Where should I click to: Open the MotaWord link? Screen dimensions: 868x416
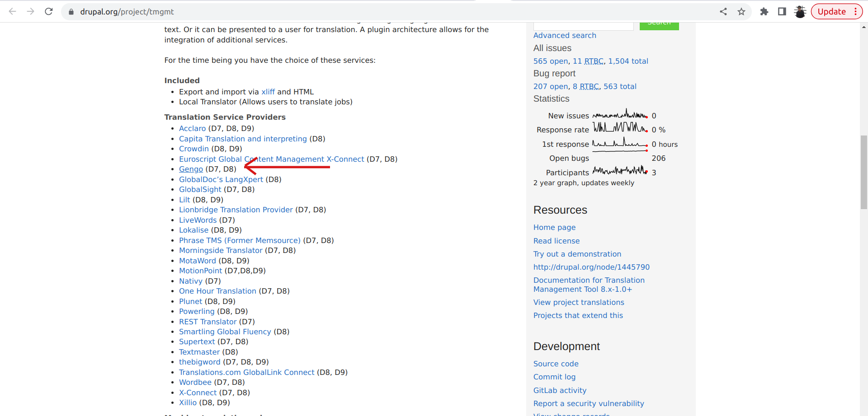(x=198, y=261)
